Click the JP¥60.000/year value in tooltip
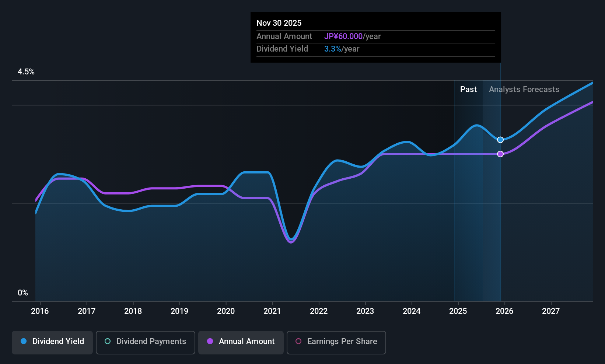Screen dimensions: 605x364 (x=353, y=36)
